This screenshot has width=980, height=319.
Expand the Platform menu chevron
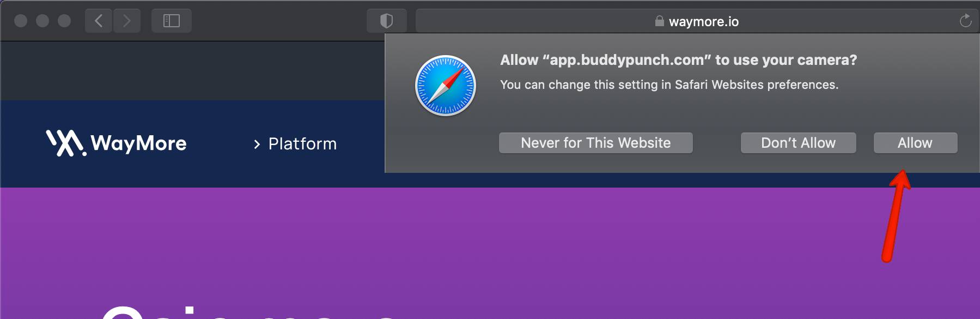pyautogui.click(x=257, y=144)
